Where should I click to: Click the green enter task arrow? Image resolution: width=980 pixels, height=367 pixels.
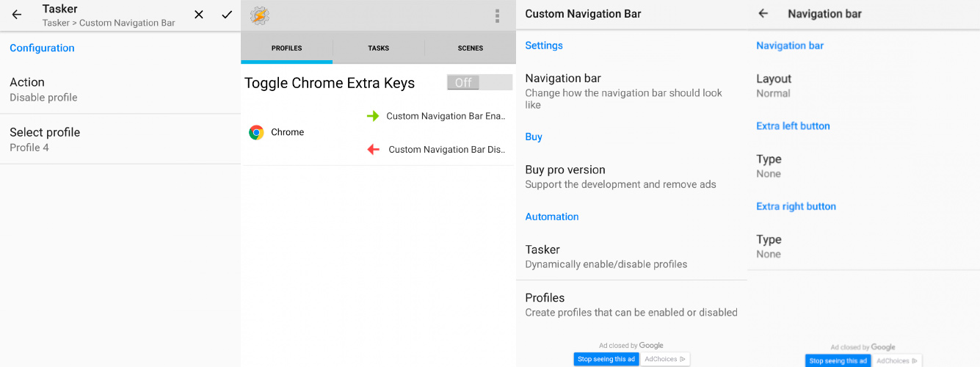(373, 116)
